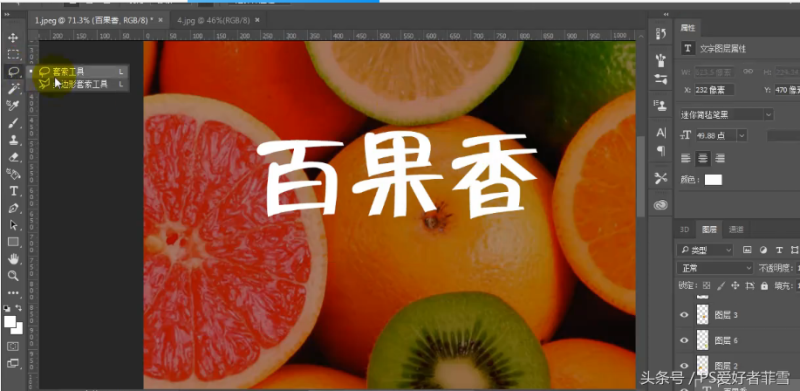The image size is (800, 391).
Task: Hide the 图层 3 layer
Action: [684, 315]
